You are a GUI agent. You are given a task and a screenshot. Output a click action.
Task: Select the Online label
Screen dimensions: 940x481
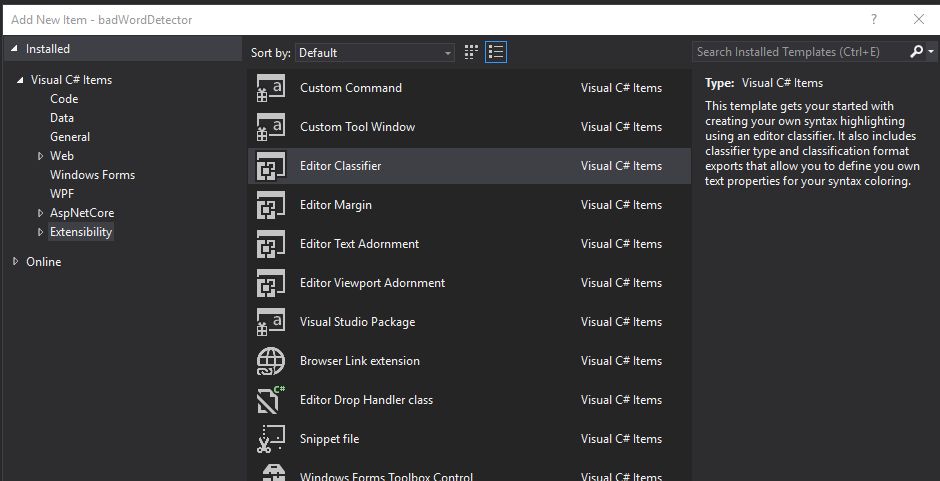[44, 262]
